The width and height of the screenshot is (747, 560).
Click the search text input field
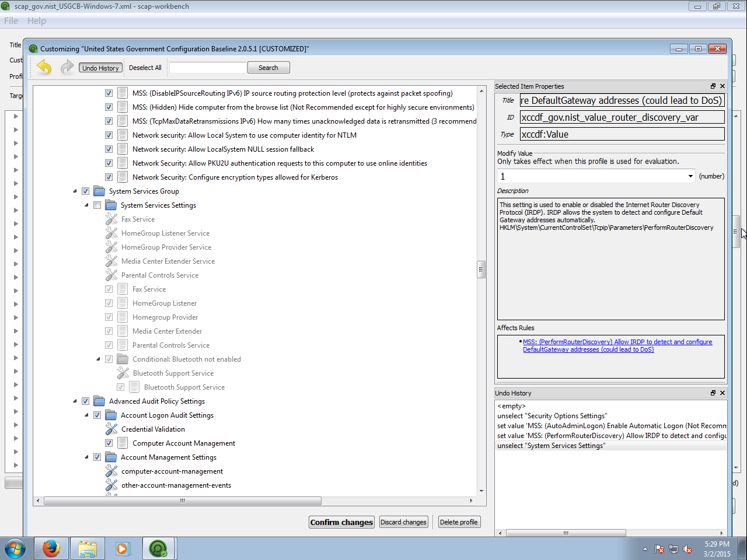click(208, 68)
